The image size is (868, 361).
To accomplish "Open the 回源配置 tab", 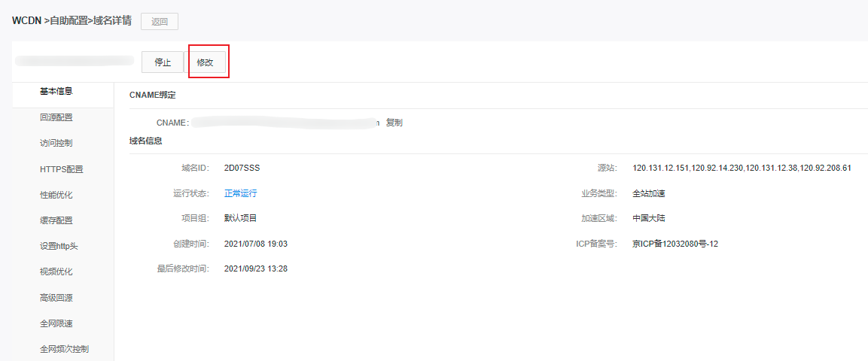I will coord(56,117).
